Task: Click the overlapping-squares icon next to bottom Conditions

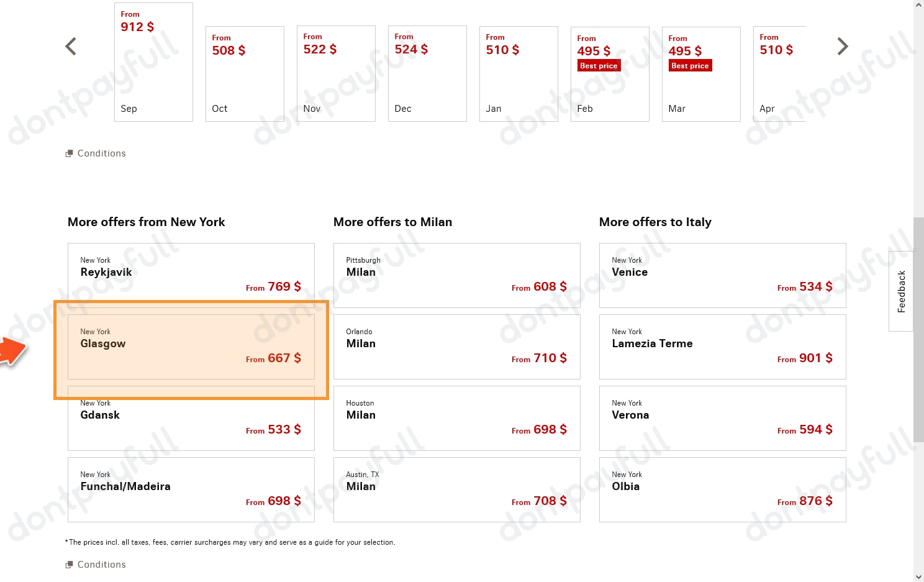Action: point(70,564)
